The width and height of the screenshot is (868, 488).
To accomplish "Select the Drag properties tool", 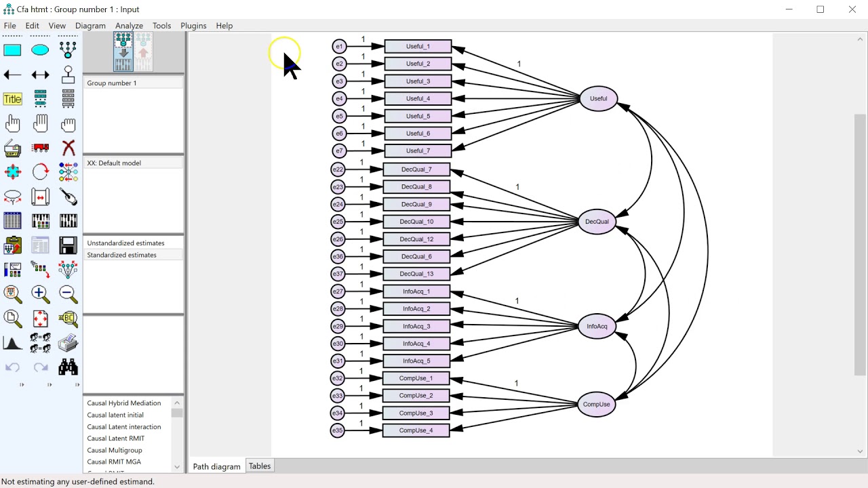I will coord(40,270).
